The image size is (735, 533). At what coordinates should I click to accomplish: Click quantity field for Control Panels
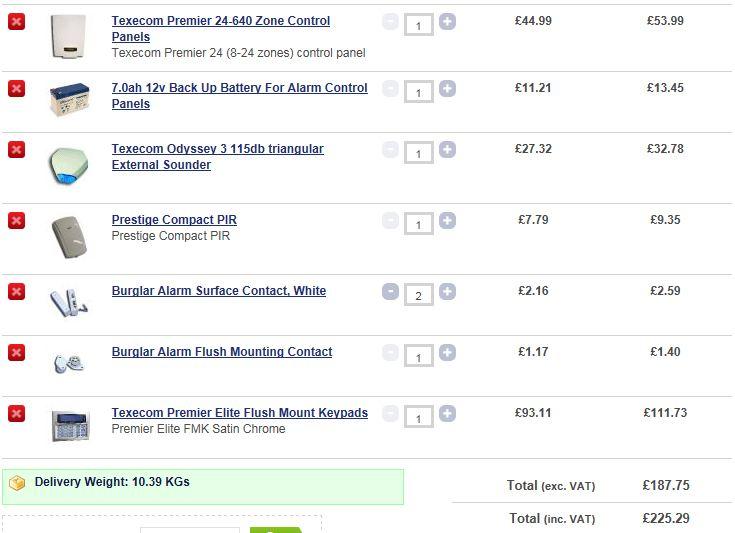[x=418, y=24]
